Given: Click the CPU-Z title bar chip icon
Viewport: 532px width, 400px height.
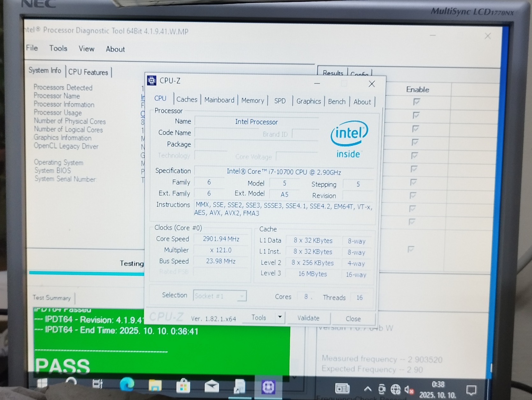Looking at the screenshot, I should pos(152,81).
